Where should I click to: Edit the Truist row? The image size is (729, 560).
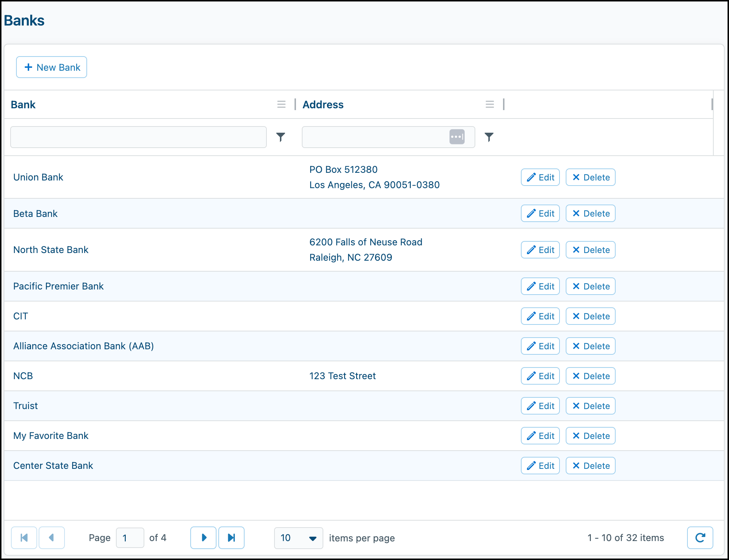pyautogui.click(x=540, y=406)
